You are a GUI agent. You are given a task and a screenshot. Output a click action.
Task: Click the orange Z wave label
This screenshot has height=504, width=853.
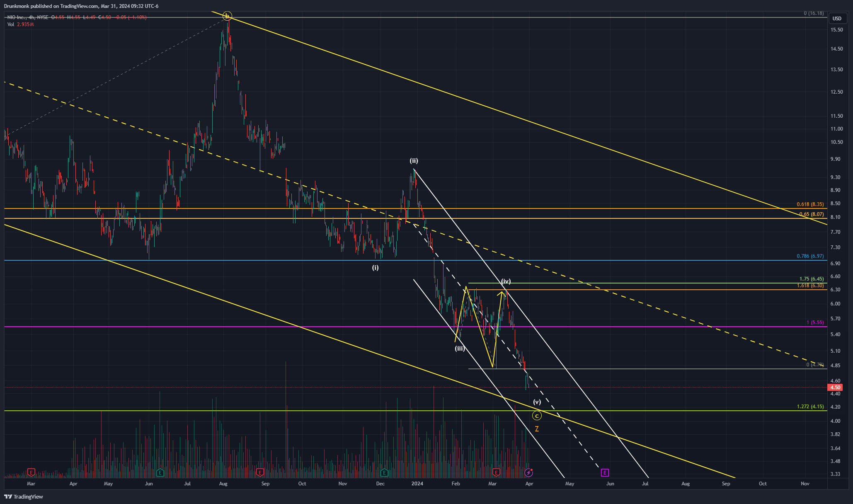point(537,429)
